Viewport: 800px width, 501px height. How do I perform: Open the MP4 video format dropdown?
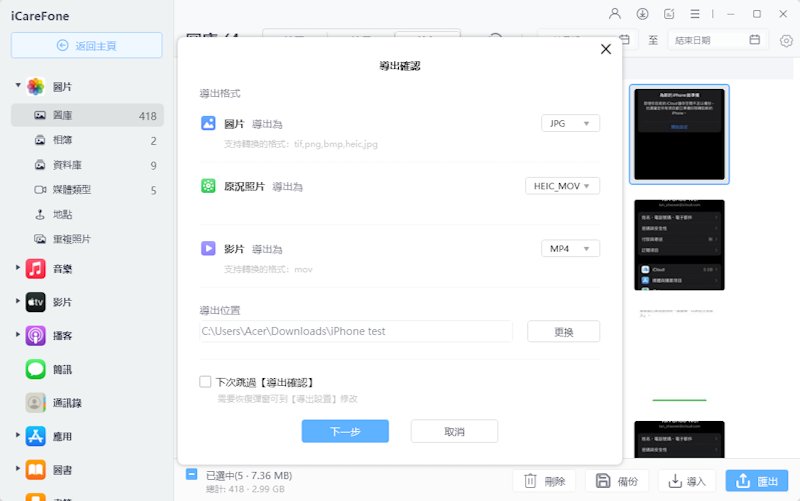pyautogui.click(x=570, y=248)
